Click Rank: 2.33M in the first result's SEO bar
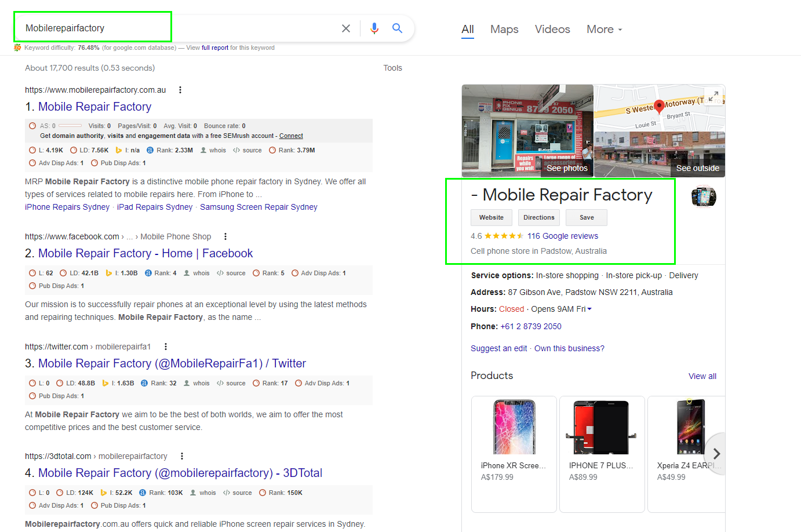Viewport: 801px width, 532px height. coord(170,150)
